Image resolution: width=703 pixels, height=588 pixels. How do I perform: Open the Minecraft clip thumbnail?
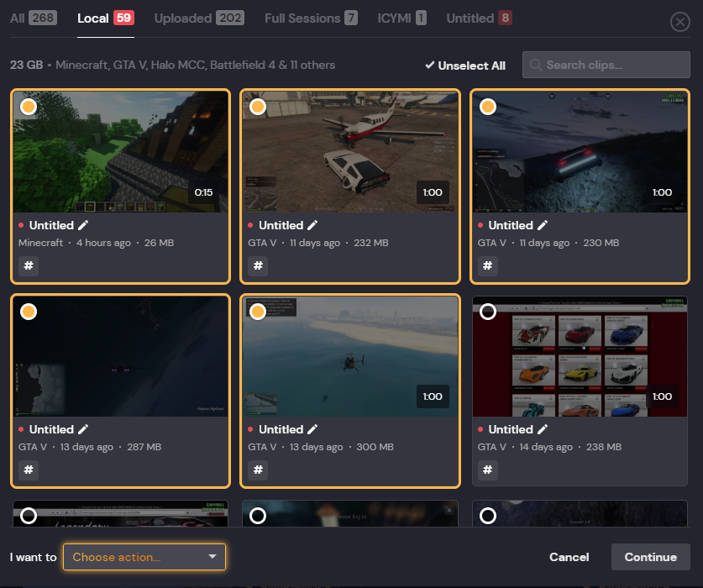coord(121,152)
